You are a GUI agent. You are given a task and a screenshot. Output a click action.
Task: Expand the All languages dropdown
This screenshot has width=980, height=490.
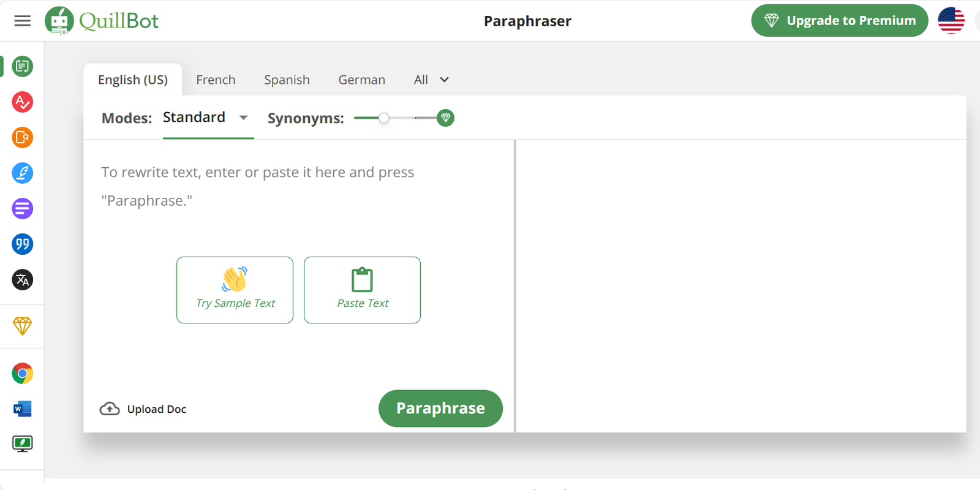pos(431,80)
